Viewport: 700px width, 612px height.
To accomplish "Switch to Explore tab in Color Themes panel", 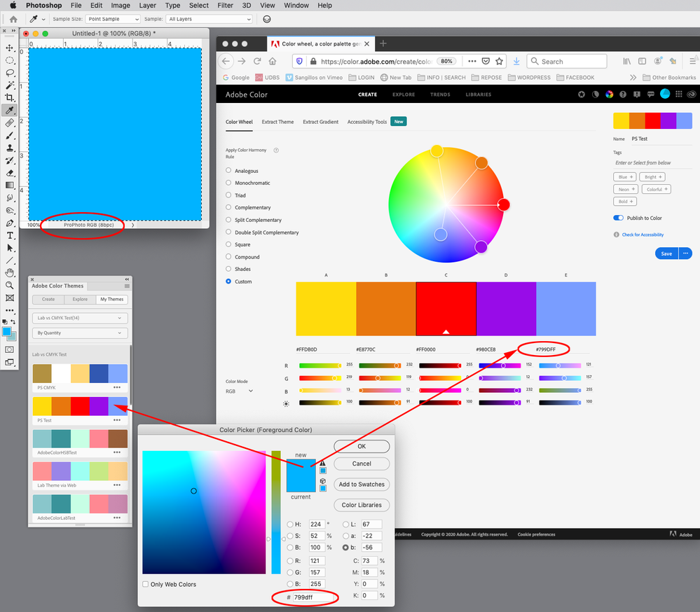I will 80,299.
